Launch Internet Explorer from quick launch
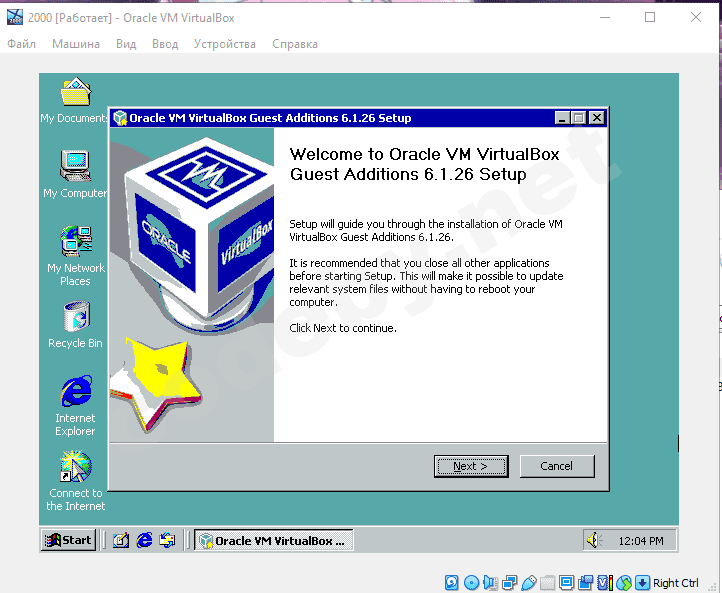Screen dimensions: 722x593 144,540
